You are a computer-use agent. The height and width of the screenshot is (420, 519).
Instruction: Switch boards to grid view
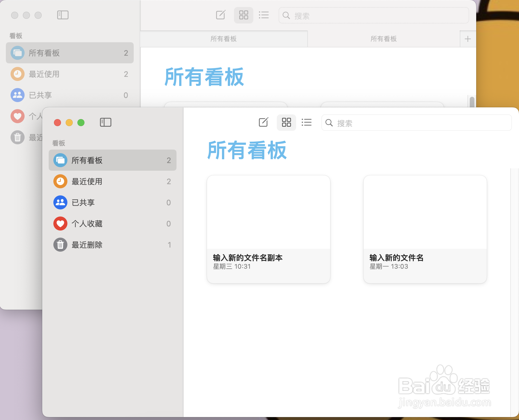286,122
